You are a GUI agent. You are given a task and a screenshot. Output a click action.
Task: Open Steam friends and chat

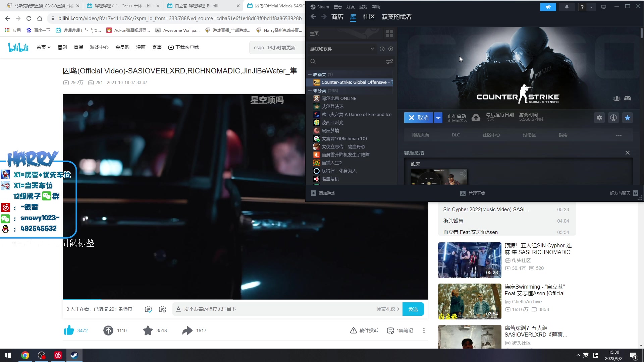[624, 193]
